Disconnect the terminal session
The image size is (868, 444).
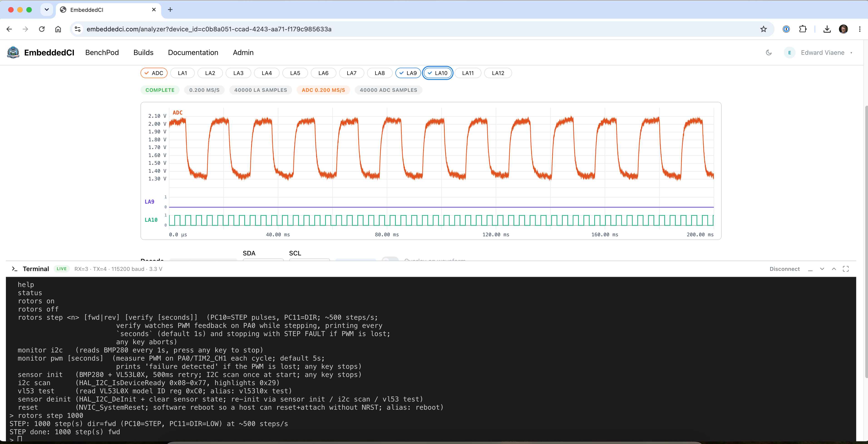[784, 269]
